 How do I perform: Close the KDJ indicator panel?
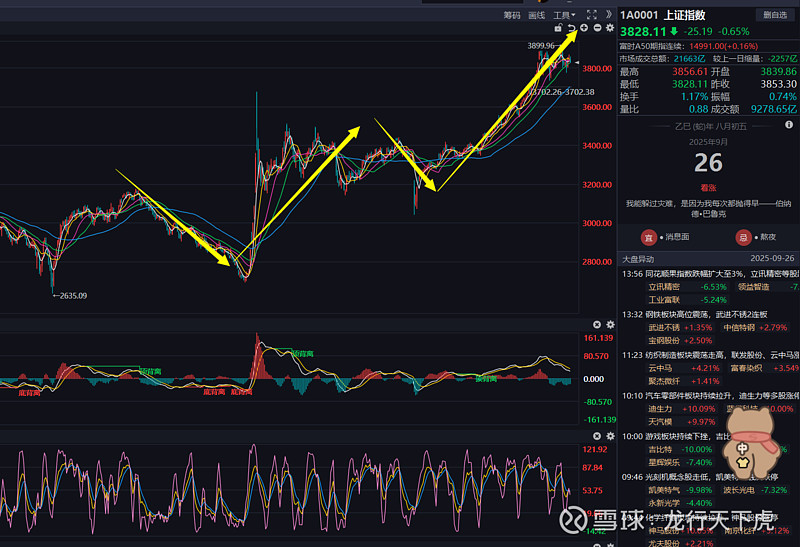597,436
